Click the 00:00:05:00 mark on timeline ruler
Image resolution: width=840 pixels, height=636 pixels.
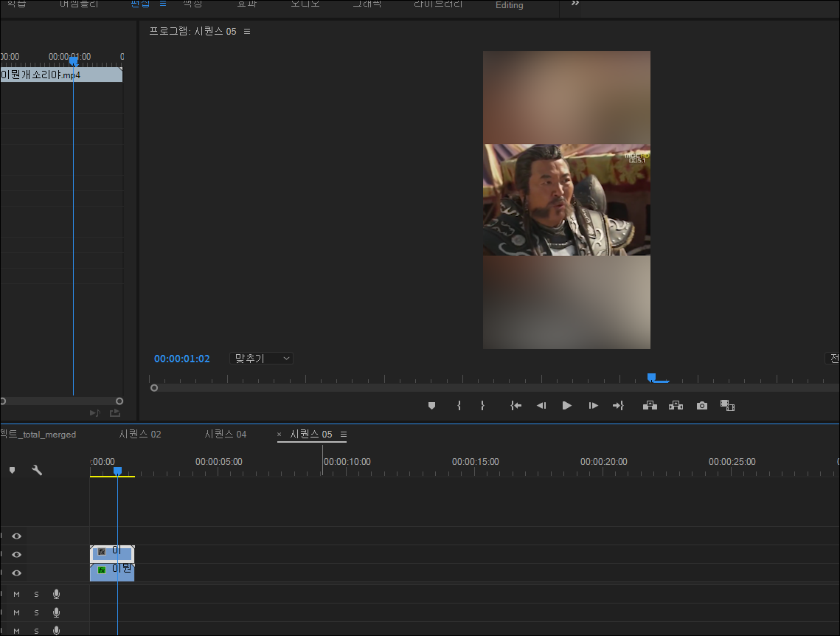[x=218, y=461]
